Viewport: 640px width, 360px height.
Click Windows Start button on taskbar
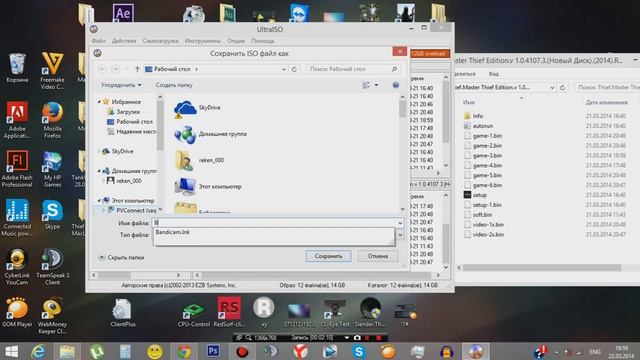point(11,351)
